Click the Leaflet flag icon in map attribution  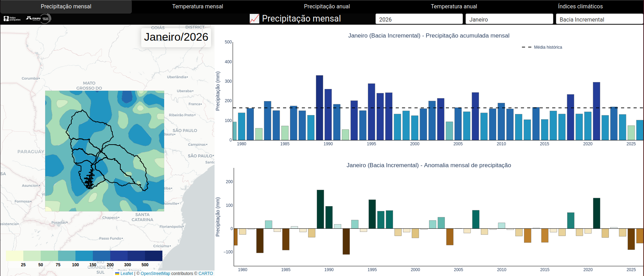tap(117, 274)
